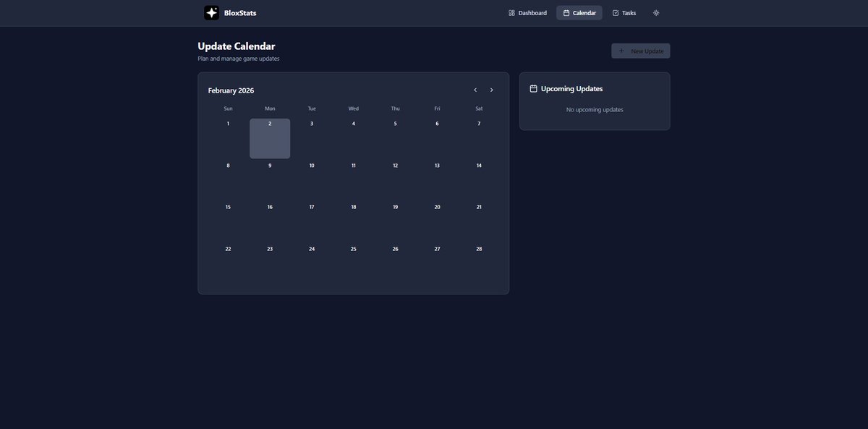Click the New Update button
Image resolution: width=868 pixels, height=429 pixels.
(641, 51)
